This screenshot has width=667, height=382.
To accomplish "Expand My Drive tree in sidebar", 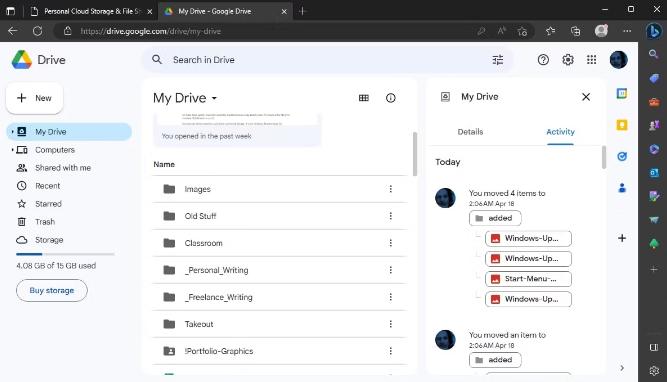I will click(x=12, y=132).
